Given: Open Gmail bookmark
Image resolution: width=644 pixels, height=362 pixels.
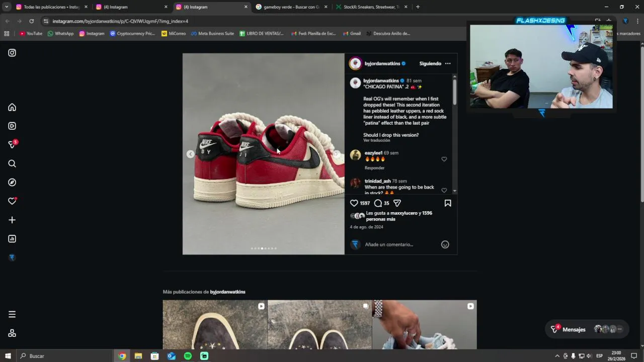Looking at the screenshot, I should (352, 34).
